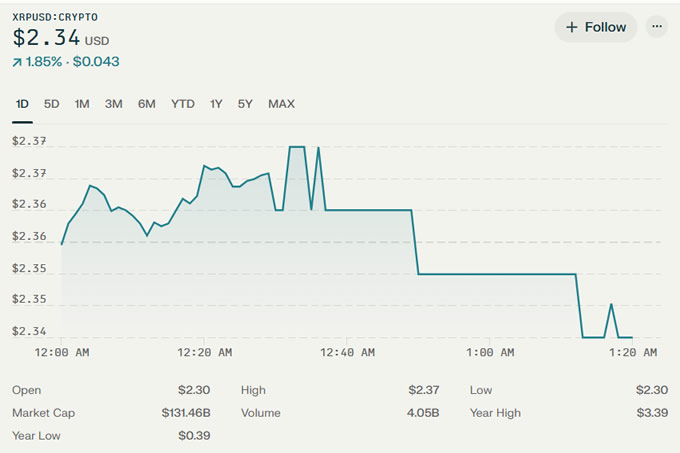
Task: Show the YTD chart view
Action: (x=183, y=104)
